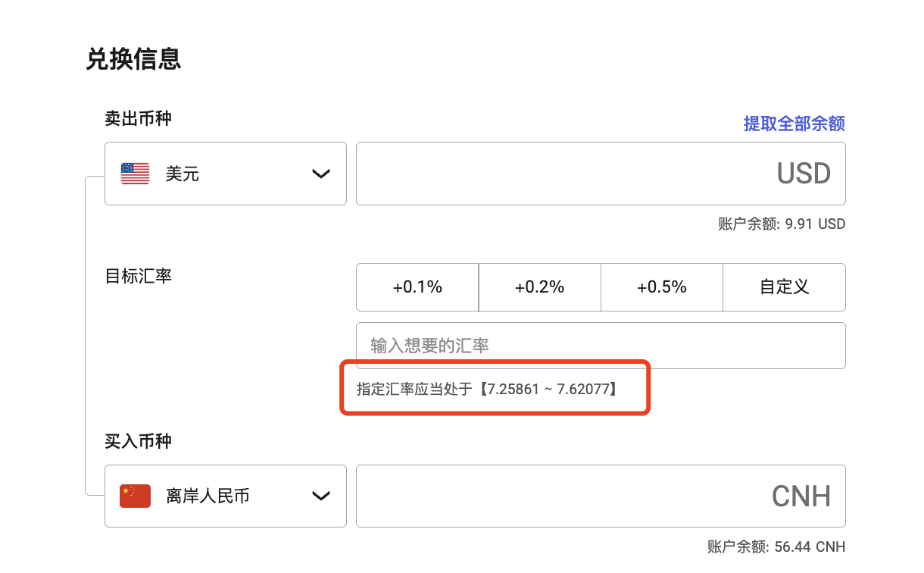
Task: Focus the CNH buy amount field
Action: [600, 496]
